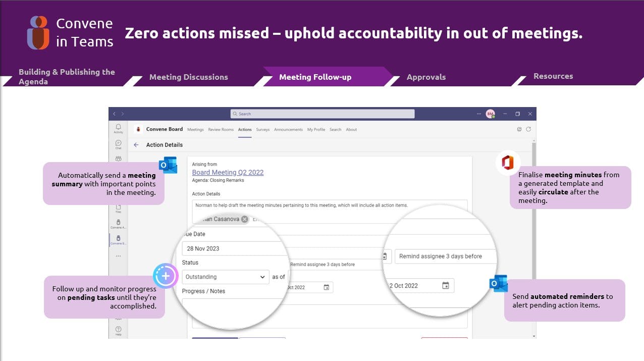The width and height of the screenshot is (644, 361).
Task: Open the BM profile avatar menu
Action: click(490, 114)
